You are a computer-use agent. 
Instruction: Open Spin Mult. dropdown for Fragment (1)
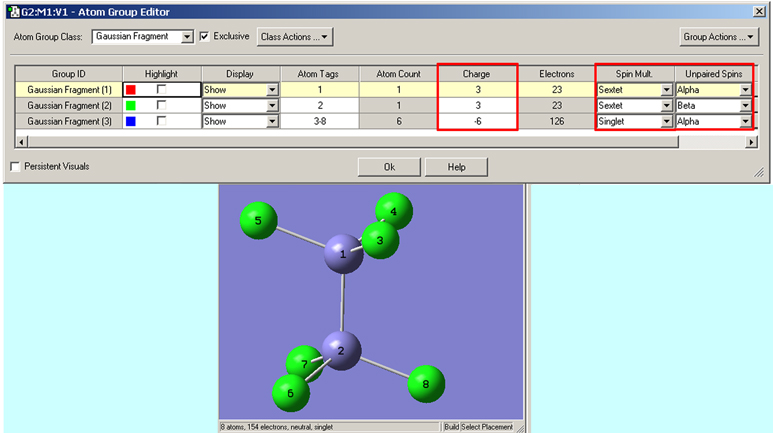pos(666,90)
